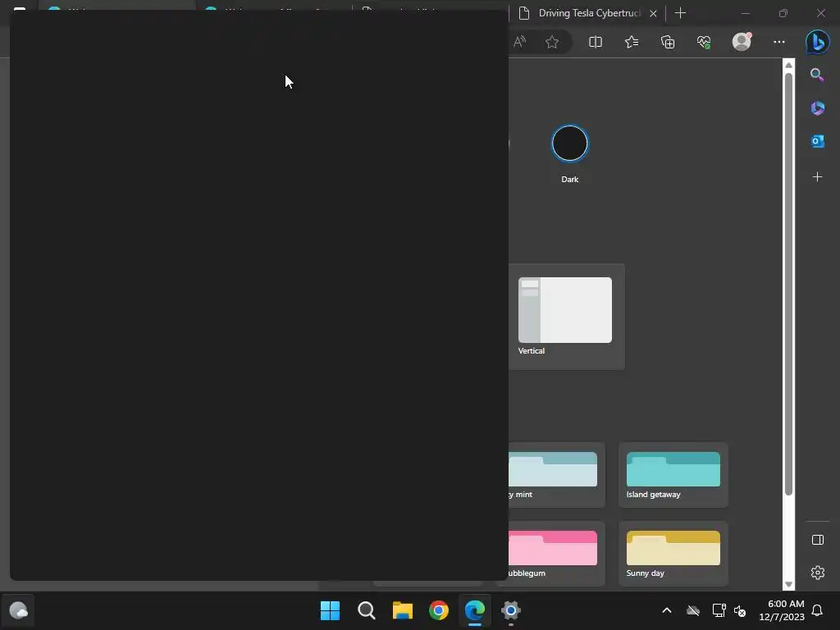
Task: Open network status tray icon
Action: pos(719,610)
